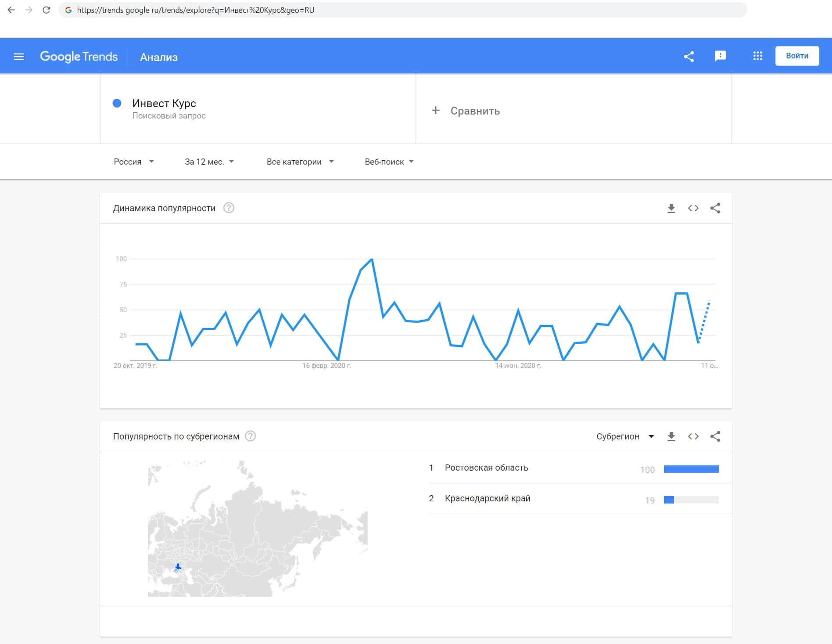Click embed code icon for Динамика популярности
The image size is (832, 644).
tap(693, 209)
